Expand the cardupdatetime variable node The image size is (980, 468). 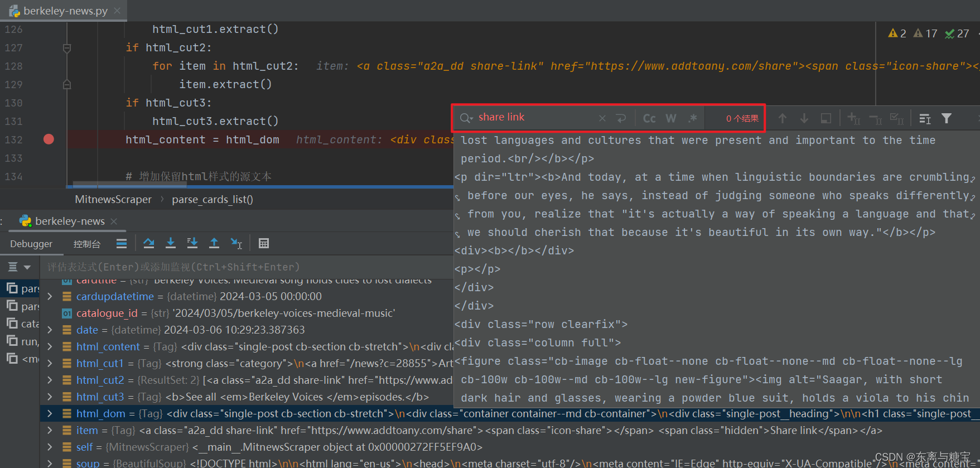click(50, 296)
